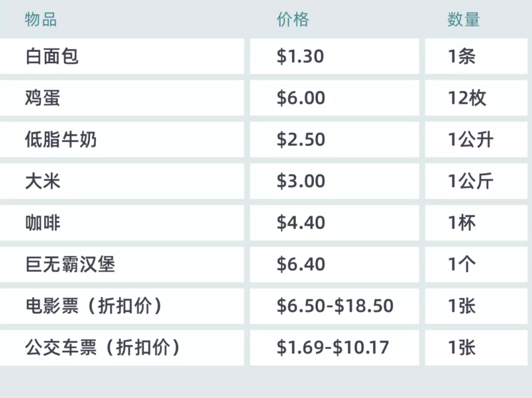
Task: Select the 低脂牛奶 item cell
Action: pos(61,140)
